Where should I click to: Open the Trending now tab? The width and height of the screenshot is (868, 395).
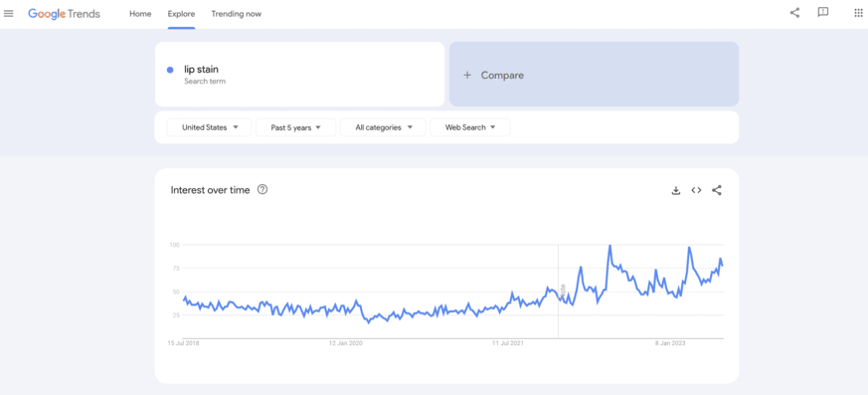237,14
